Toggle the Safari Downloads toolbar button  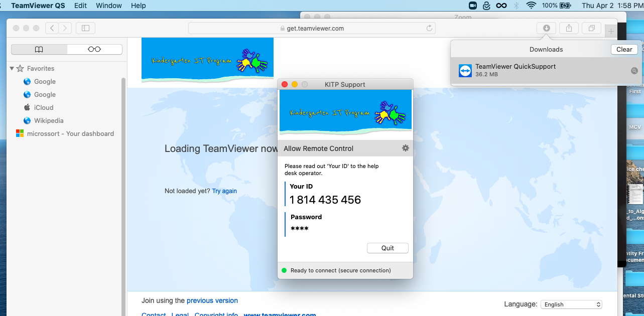tap(546, 29)
